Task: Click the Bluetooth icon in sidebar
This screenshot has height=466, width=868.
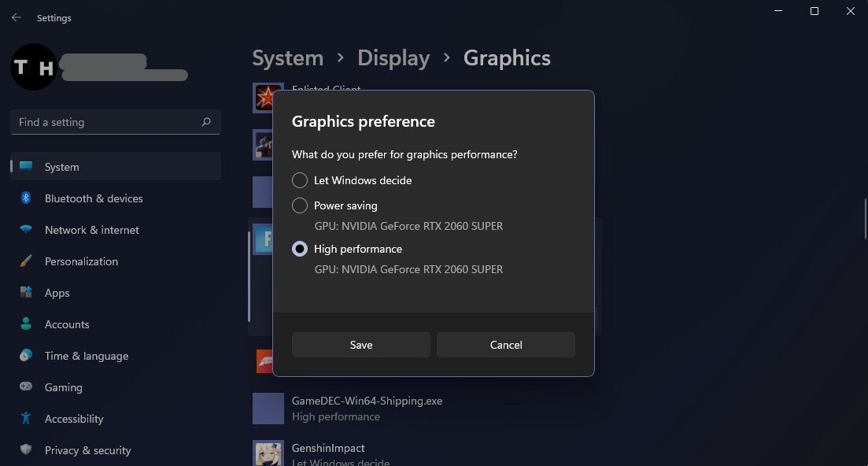Action: [26, 198]
